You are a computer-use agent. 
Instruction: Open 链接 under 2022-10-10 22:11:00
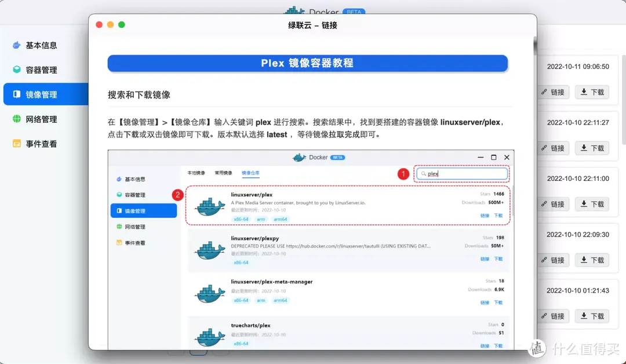tap(553, 204)
